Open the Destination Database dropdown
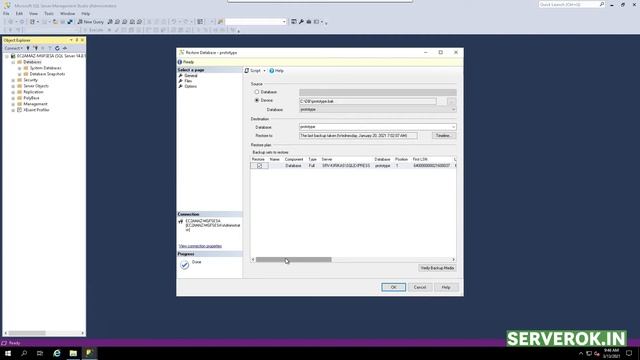Screen dimensions: 640x360 pyautogui.click(x=453, y=127)
